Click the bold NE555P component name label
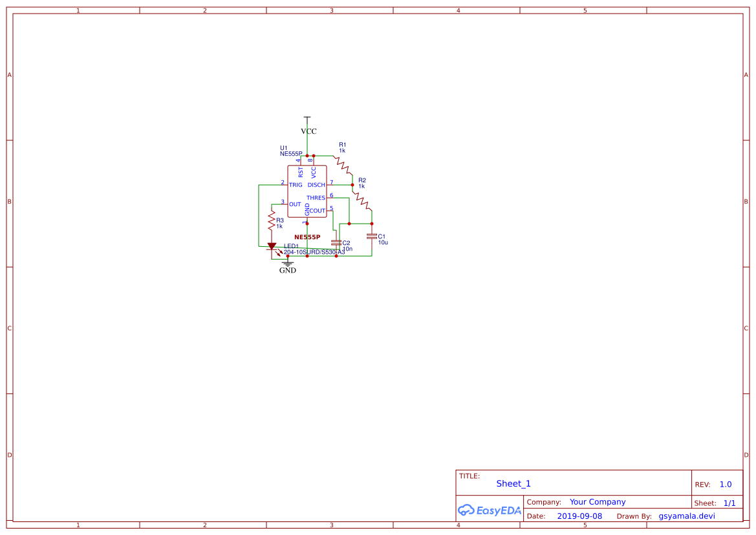756x535 pixels. tap(307, 236)
